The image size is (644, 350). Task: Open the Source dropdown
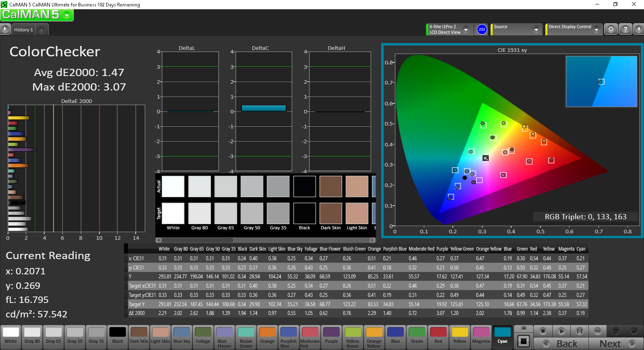pos(536,29)
